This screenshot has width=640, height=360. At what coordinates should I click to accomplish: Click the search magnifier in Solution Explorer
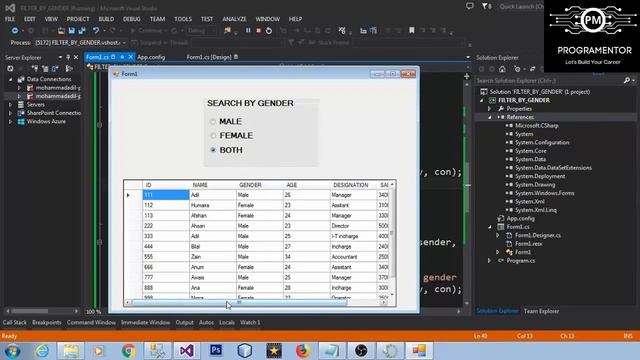click(x=627, y=81)
